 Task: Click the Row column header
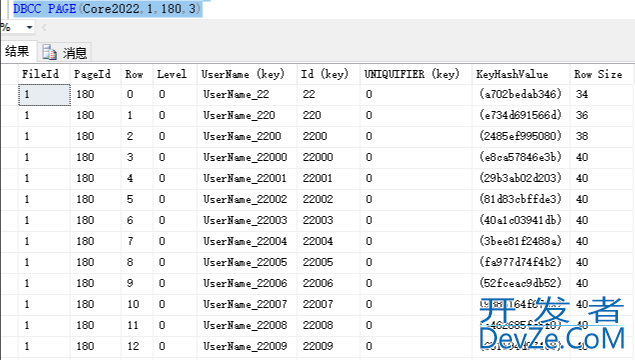pyautogui.click(x=137, y=74)
